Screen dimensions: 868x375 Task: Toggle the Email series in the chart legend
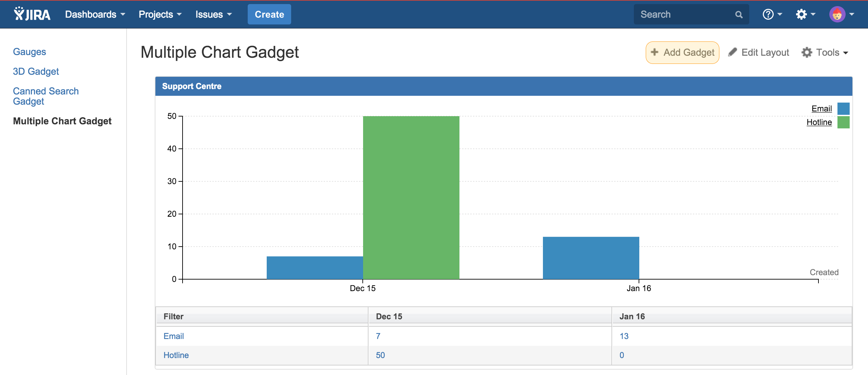(x=821, y=108)
